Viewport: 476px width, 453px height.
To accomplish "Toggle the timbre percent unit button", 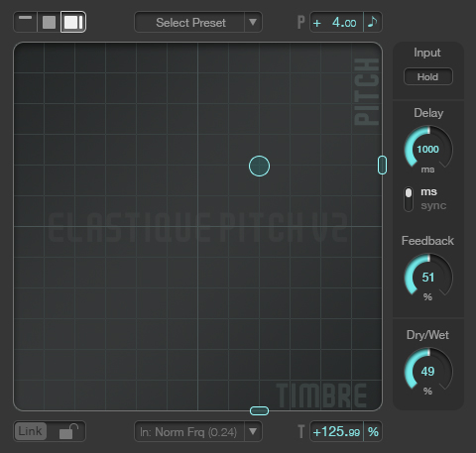I will 373,431.
